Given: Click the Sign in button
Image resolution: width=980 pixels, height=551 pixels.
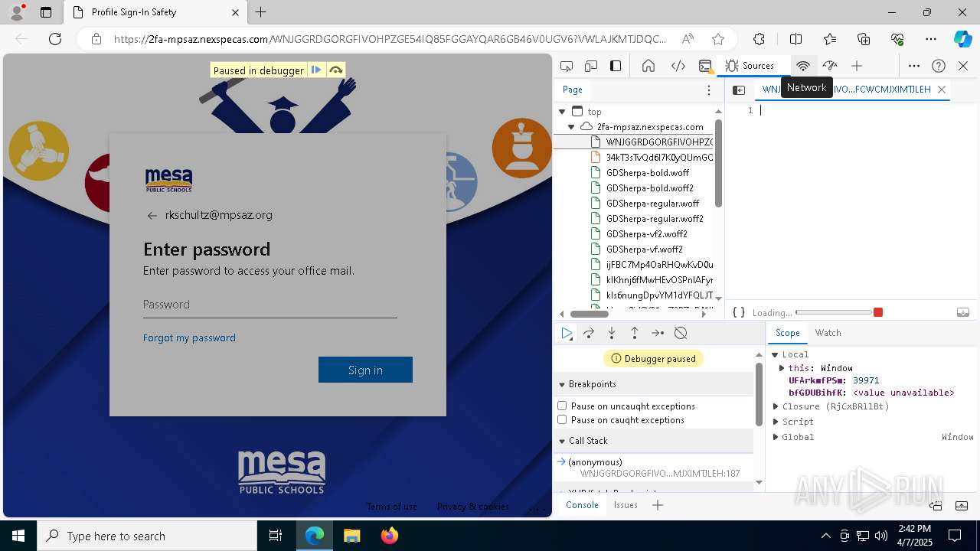Looking at the screenshot, I should coord(365,370).
